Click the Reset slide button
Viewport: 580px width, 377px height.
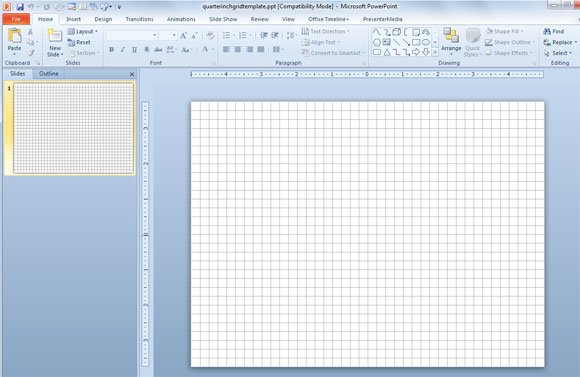pos(79,43)
